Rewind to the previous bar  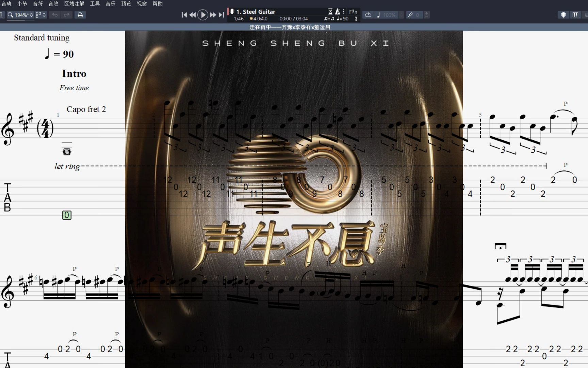pos(193,15)
